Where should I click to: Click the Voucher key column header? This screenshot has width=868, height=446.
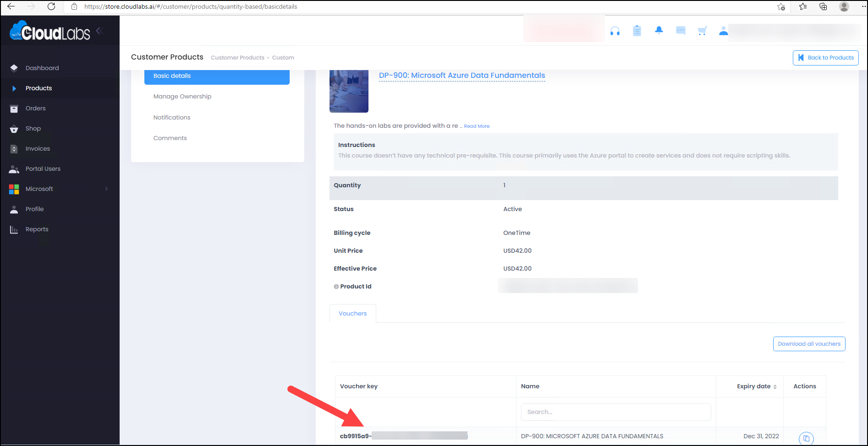(359, 386)
